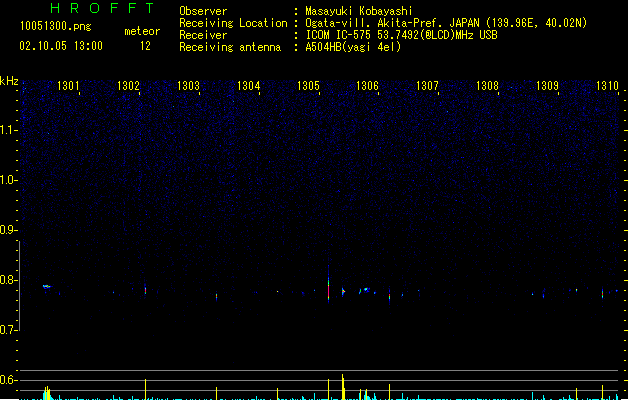
Task: Click time marker 1307
Action: (x=427, y=86)
